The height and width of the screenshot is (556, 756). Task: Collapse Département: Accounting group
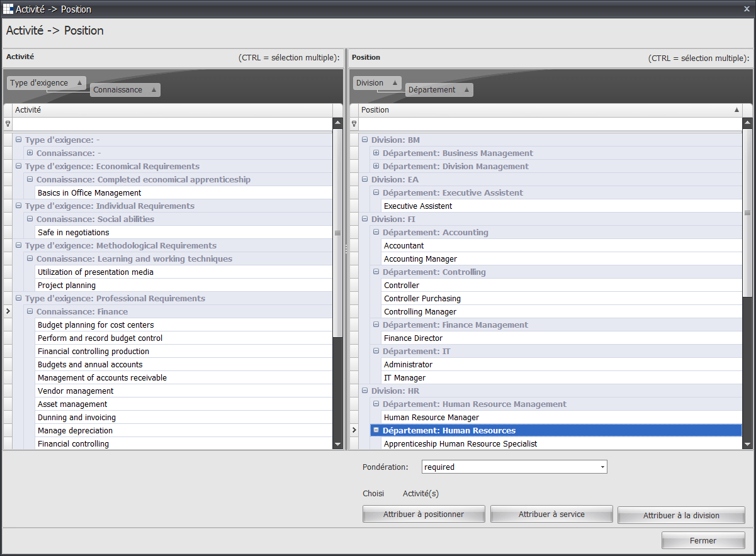[x=376, y=233]
